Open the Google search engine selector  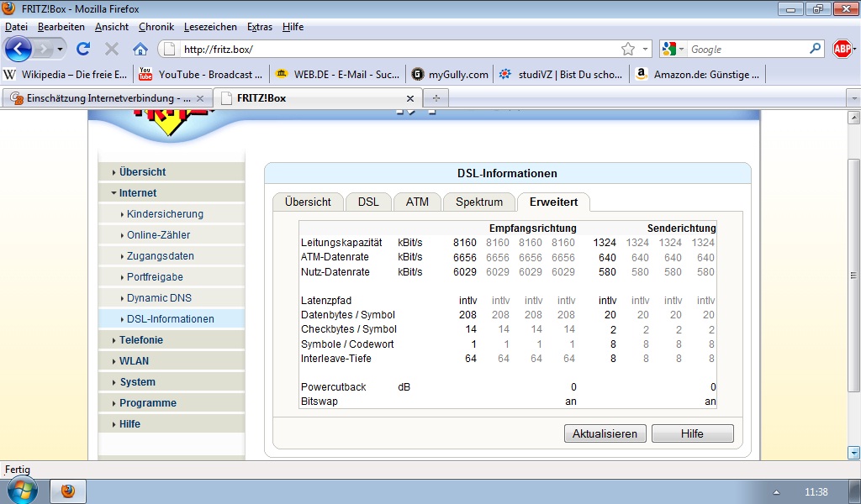673,50
